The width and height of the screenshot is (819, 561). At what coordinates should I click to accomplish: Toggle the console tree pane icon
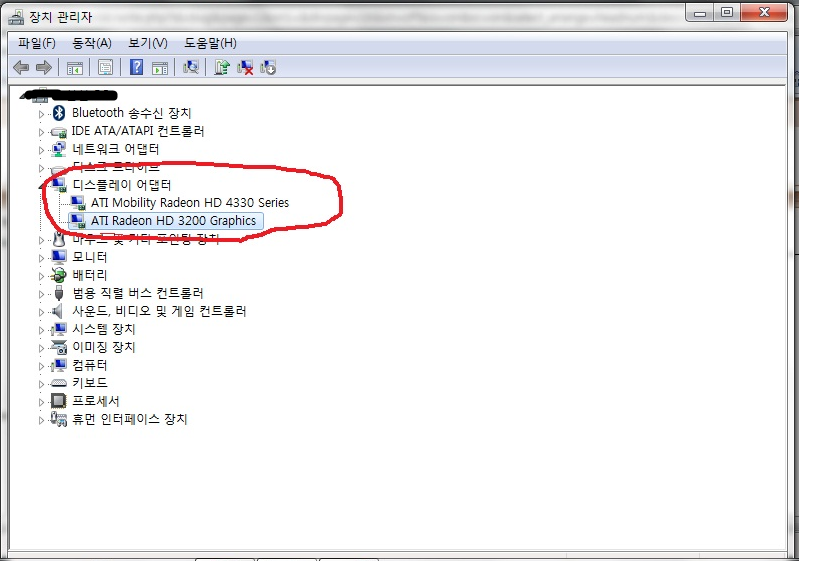75,68
